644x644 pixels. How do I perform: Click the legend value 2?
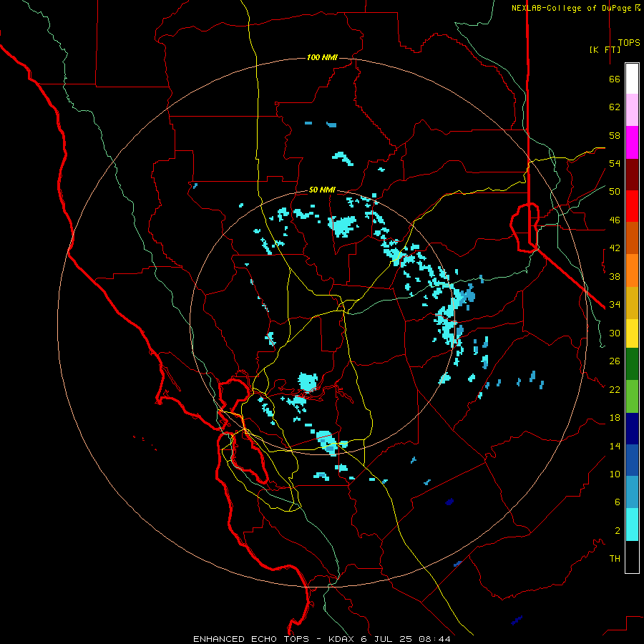pos(618,531)
